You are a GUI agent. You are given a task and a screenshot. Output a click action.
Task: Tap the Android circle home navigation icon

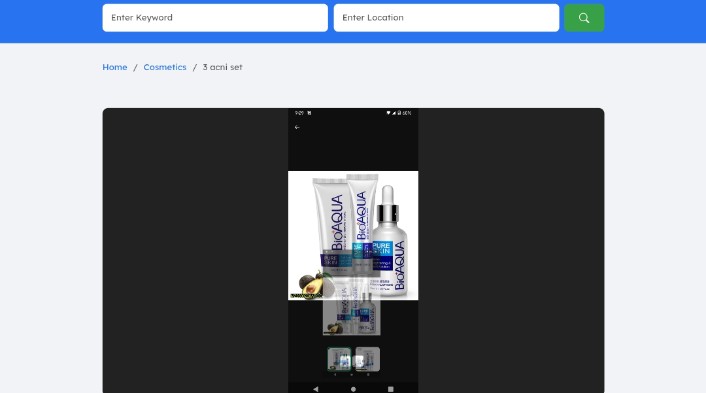[x=353, y=389]
